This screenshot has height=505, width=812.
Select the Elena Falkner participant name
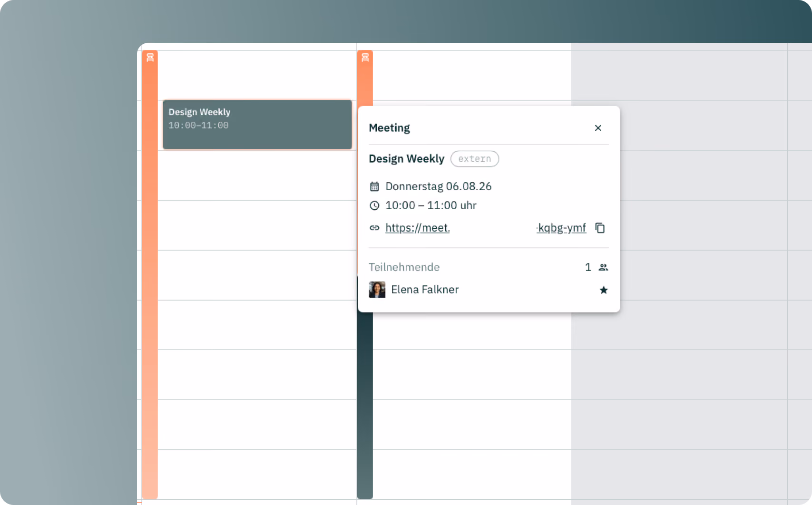point(425,290)
